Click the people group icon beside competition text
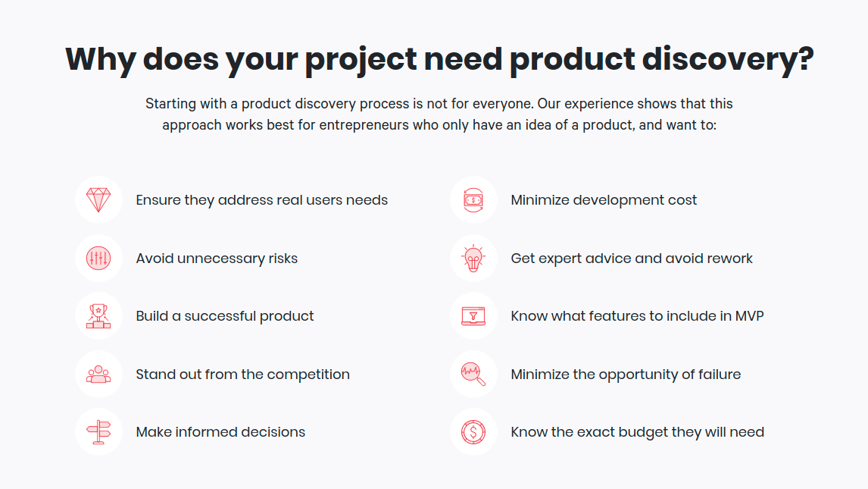The height and width of the screenshot is (489, 868). pyautogui.click(x=98, y=375)
